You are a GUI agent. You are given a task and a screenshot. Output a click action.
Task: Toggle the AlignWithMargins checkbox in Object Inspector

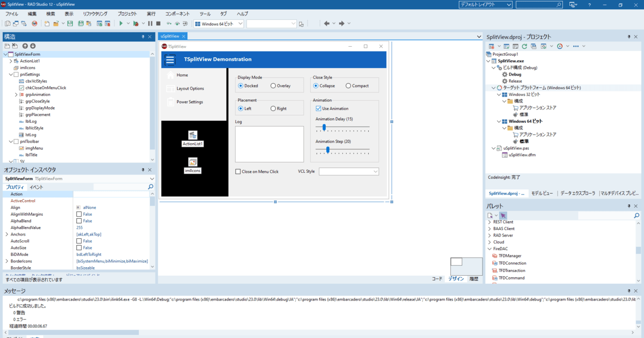pos(79,214)
